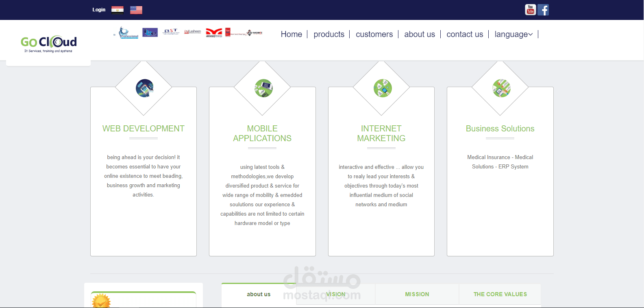Go to the Home page
This screenshot has height=308, width=644.
pyautogui.click(x=292, y=34)
